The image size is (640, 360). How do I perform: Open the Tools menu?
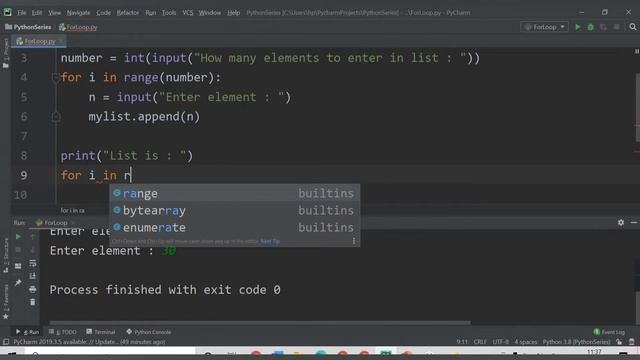[169, 13]
